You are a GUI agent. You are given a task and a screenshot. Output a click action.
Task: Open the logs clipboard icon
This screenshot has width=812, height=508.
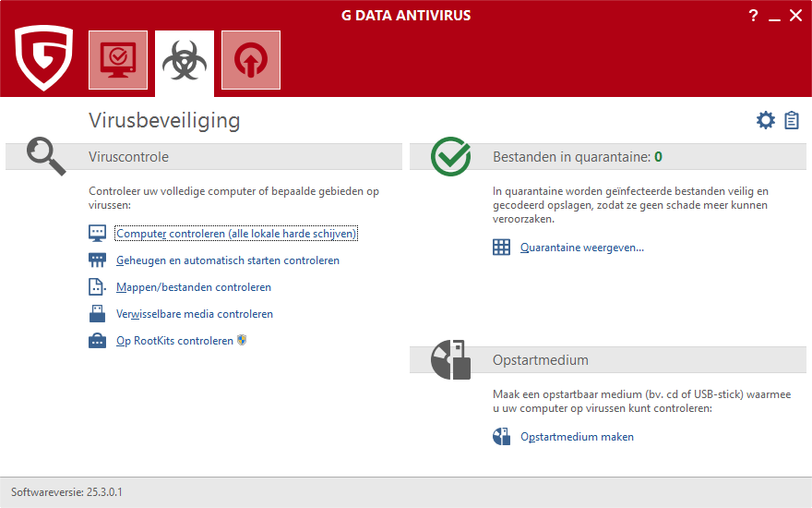pos(792,120)
